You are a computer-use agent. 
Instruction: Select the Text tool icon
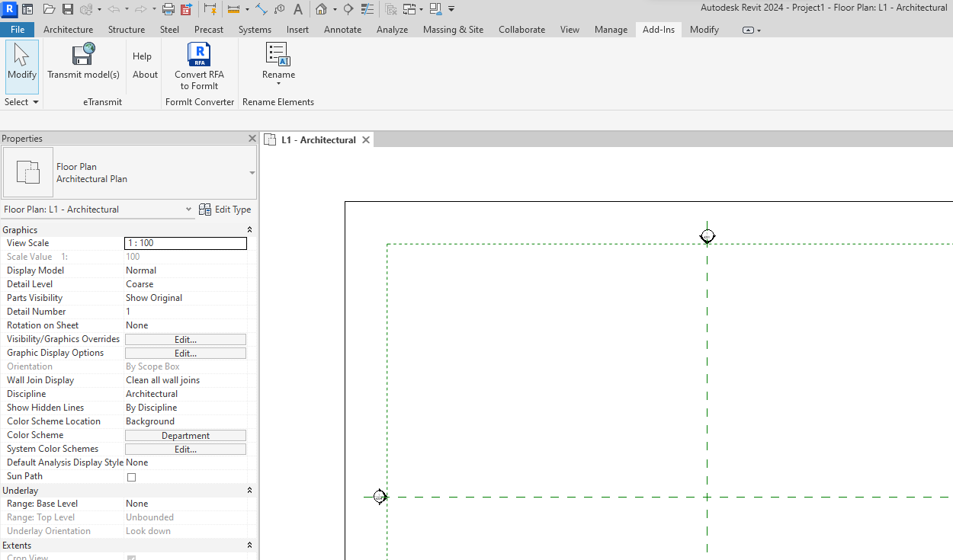click(x=298, y=9)
